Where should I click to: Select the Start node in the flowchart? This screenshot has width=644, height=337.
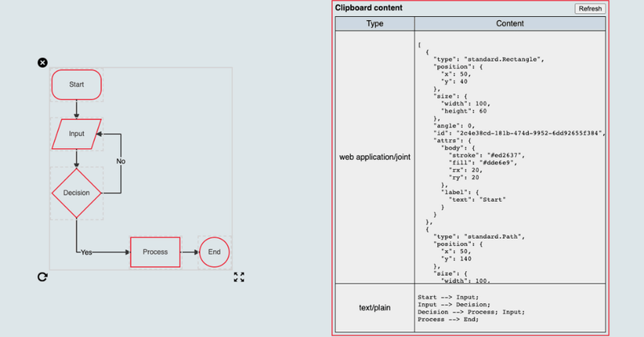pyautogui.click(x=76, y=84)
